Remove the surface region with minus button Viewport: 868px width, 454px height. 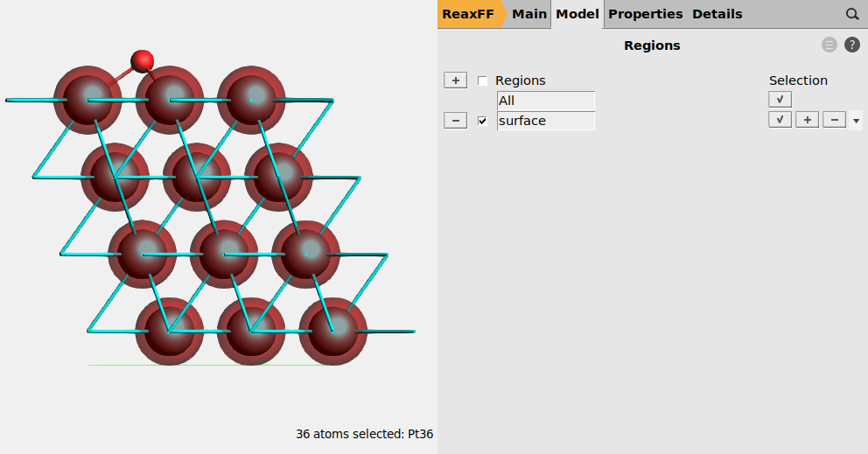pos(455,121)
